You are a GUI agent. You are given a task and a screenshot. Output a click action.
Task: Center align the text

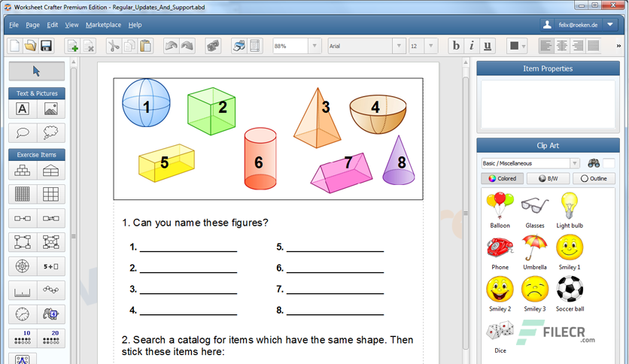(562, 46)
